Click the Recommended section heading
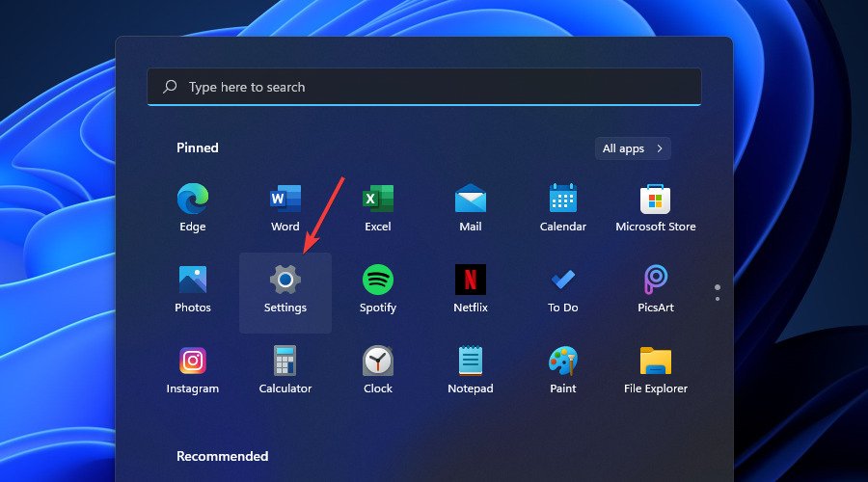 pos(223,456)
